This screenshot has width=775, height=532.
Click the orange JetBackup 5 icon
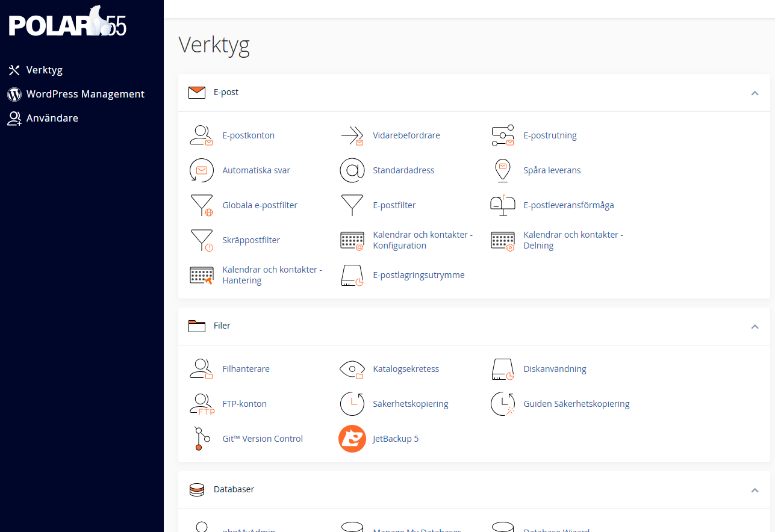(x=352, y=439)
